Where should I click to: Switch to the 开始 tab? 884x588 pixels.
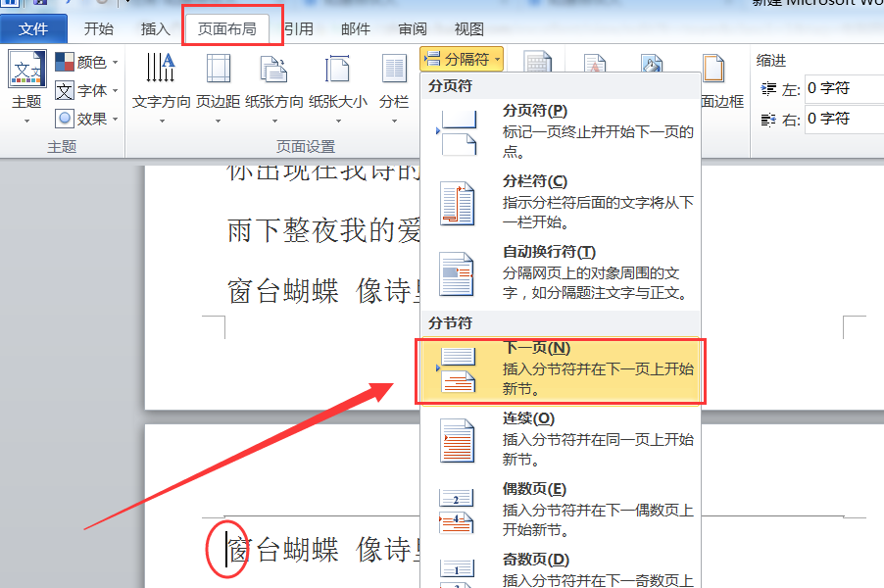pyautogui.click(x=99, y=28)
